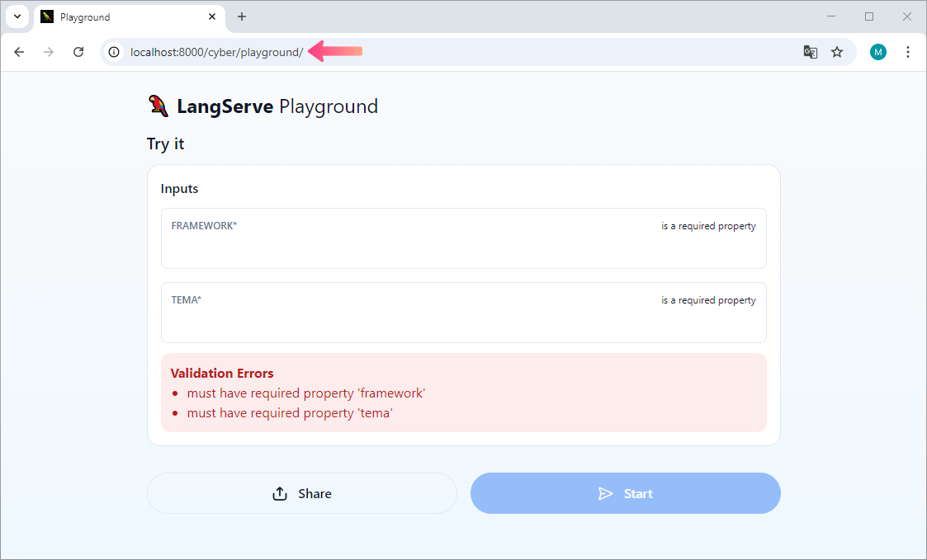The height and width of the screenshot is (560, 927).
Task: Open the Chrome three-dot menu
Action: (x=907, y=52)
